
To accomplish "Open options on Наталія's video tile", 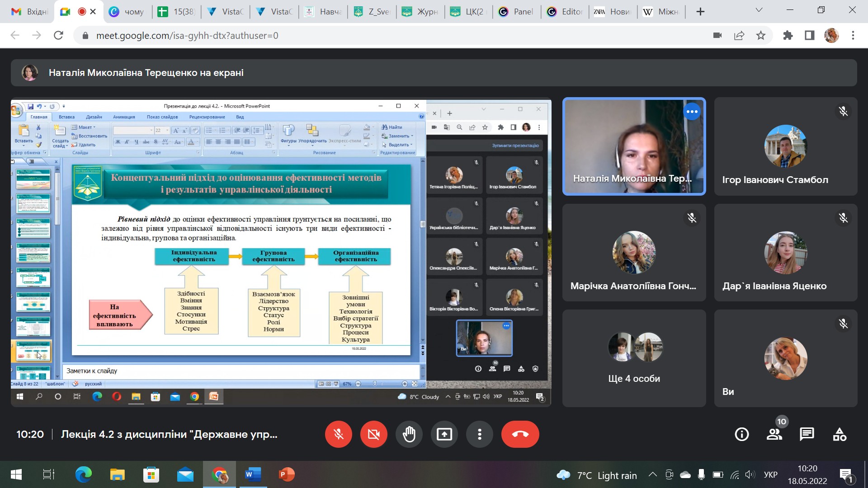I will 692,112.
